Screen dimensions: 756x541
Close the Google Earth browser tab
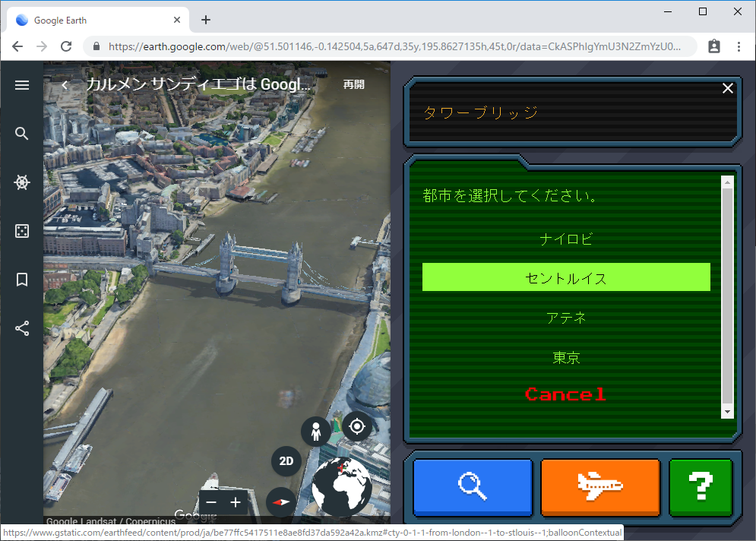click(177, 20)
